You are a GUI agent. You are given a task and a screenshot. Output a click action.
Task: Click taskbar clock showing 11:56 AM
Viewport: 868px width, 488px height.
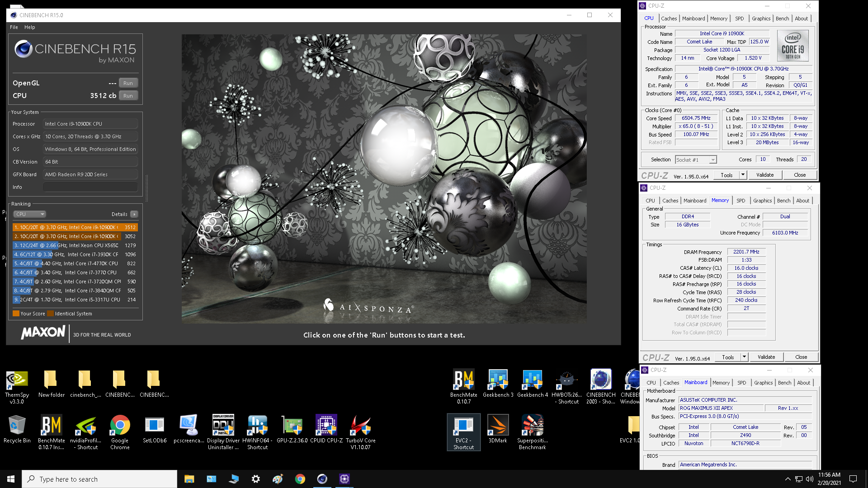pyautogui.click(x=829, y=479)
